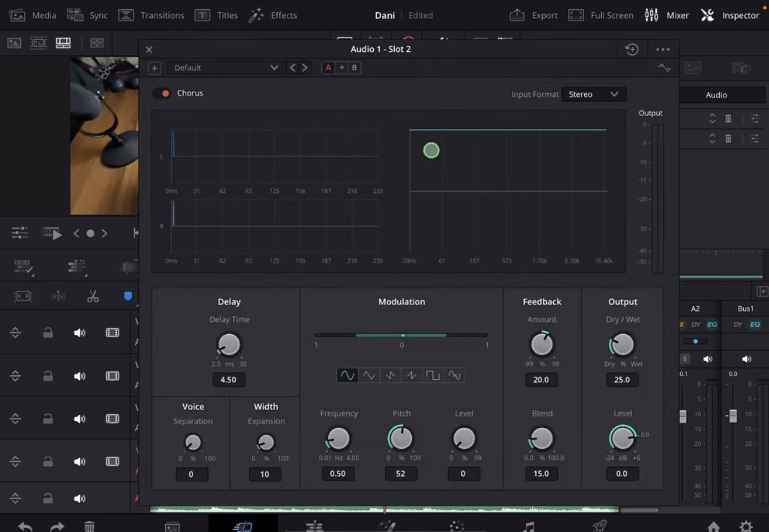Click next preset arrow
Screen dimensions: 769x532
pos(305,68)
